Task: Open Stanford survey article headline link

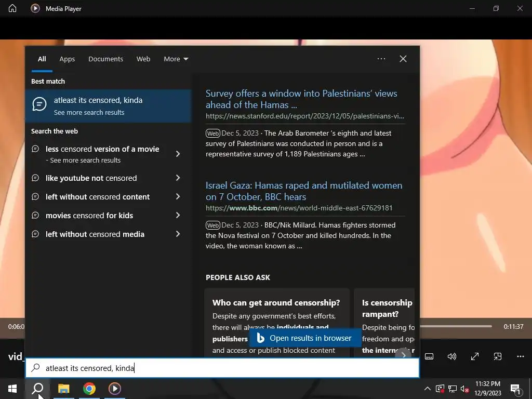Action: pyautogui.click(x=301, y=99)
